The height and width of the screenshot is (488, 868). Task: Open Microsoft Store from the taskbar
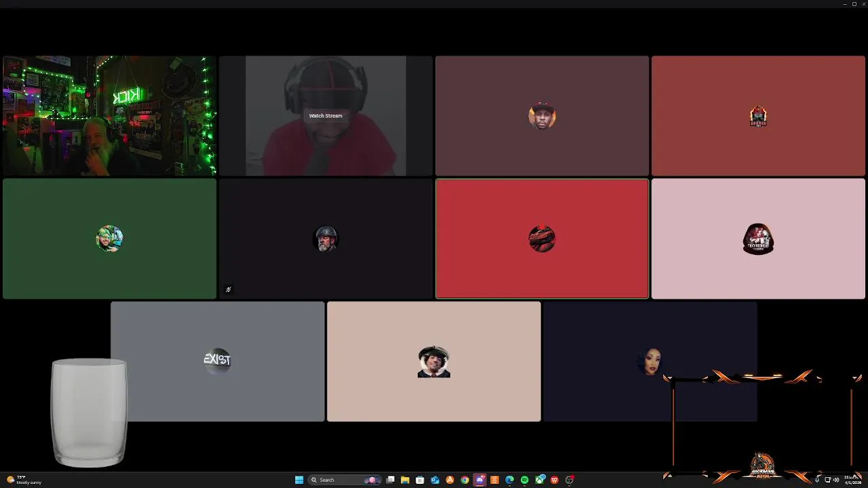(x=420, y=480)
